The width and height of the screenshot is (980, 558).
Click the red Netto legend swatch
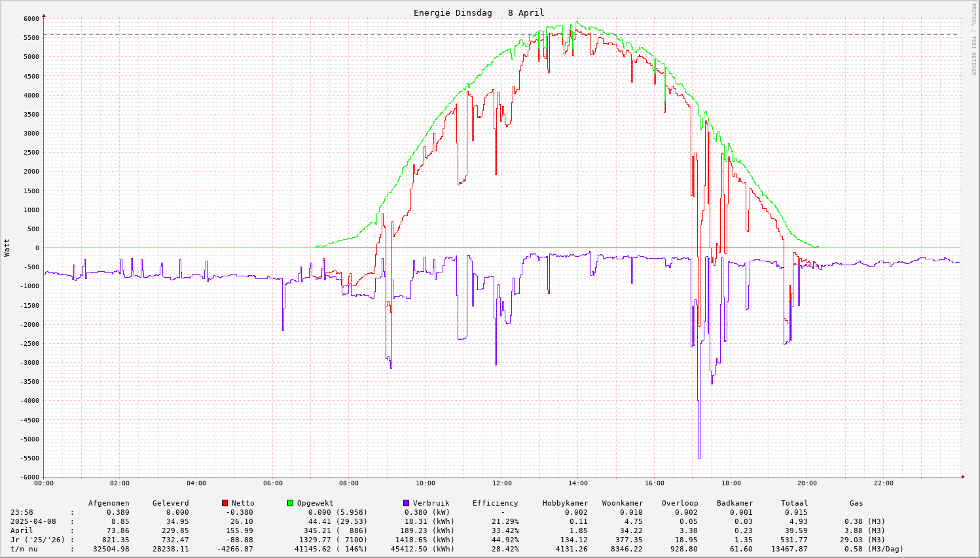coord(225,503)
